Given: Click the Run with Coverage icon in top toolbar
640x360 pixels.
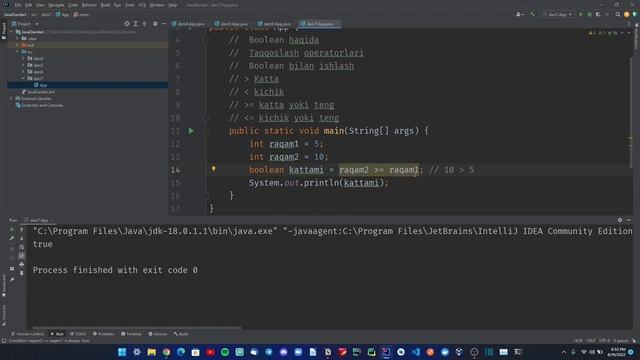Looking at the screenshot, I should click(x=598, y=14).
